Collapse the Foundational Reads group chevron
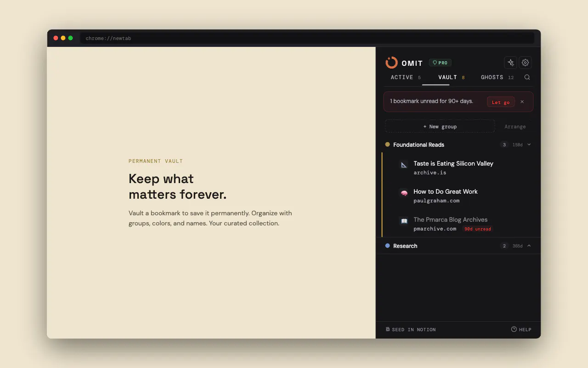The width and height of the screenshot is (588, 368). 529,144
